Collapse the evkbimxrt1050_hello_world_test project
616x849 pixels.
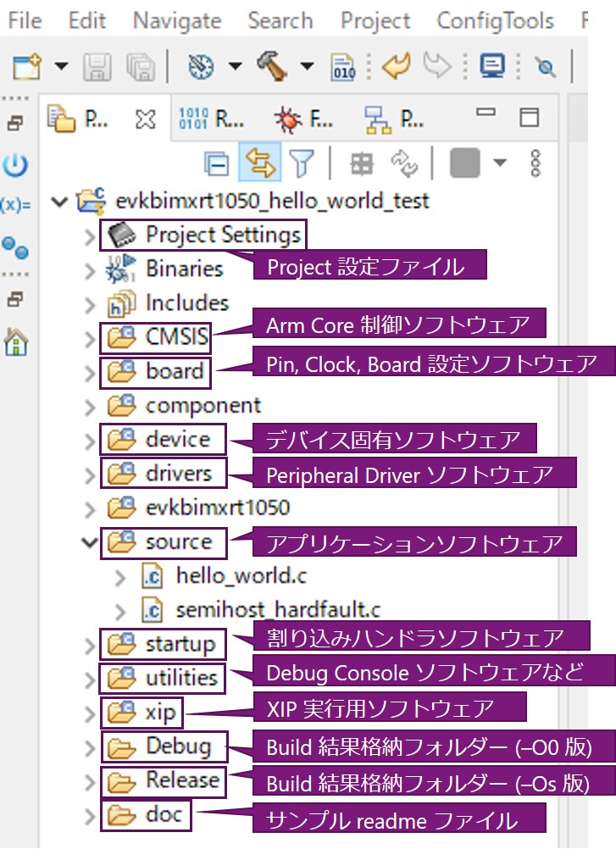coord(59,202)
